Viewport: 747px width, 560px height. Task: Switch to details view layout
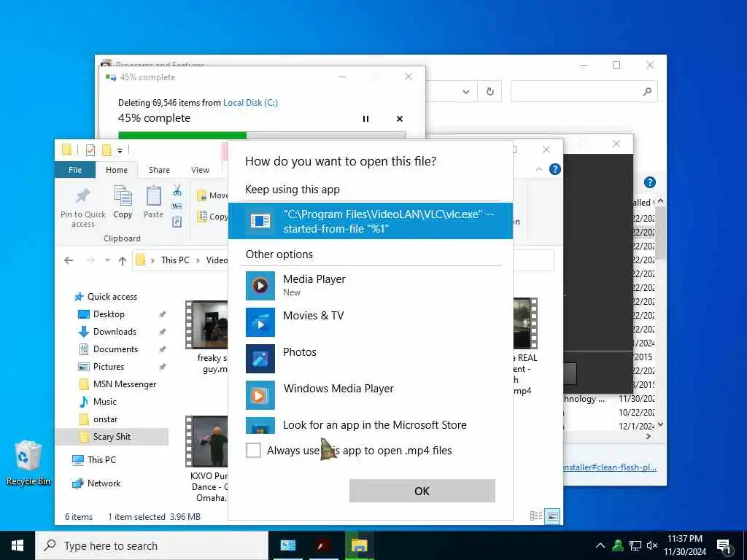pos(536,516)
